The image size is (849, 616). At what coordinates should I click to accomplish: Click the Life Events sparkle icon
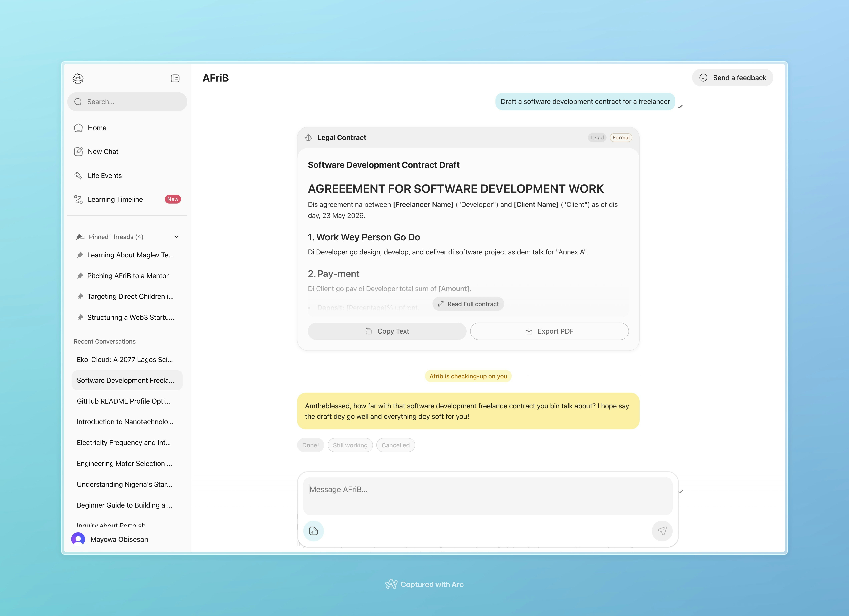[x=78, y=176]
